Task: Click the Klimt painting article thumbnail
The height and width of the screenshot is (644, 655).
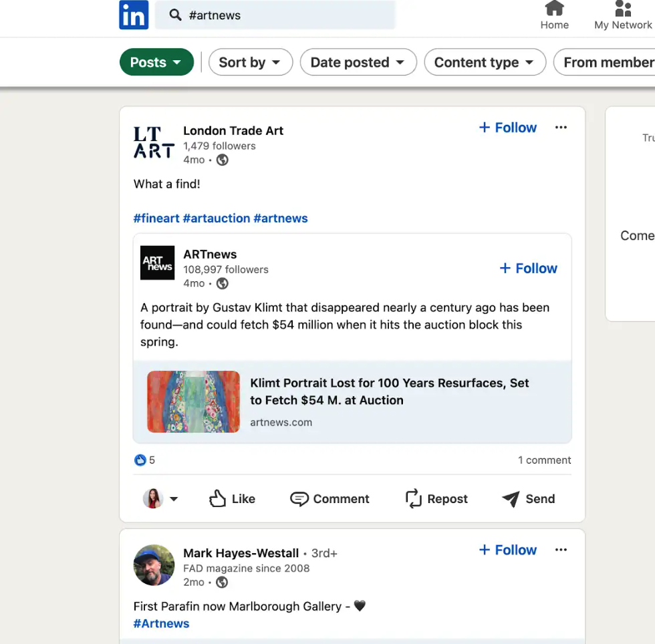Action: (x=193, y=401)
